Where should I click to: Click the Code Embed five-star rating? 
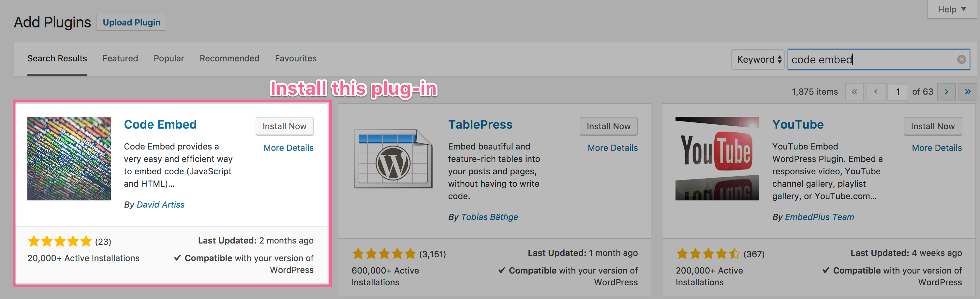60,241
